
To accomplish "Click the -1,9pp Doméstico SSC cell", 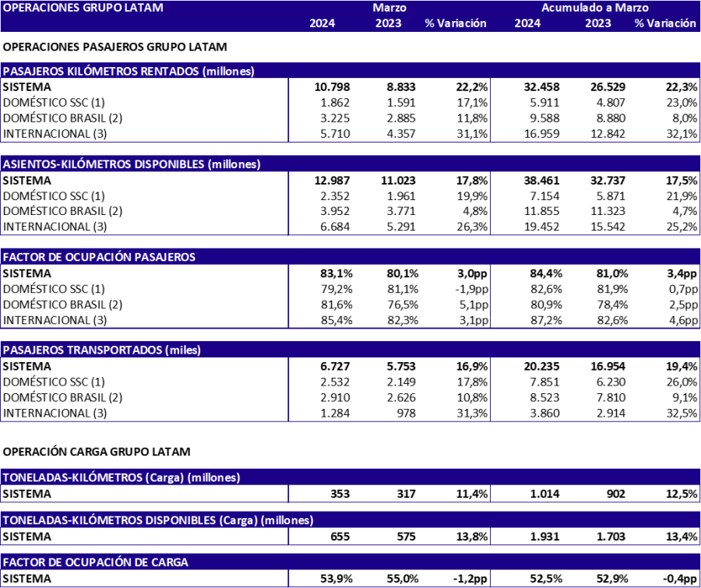I will click(x=471, y=289).
